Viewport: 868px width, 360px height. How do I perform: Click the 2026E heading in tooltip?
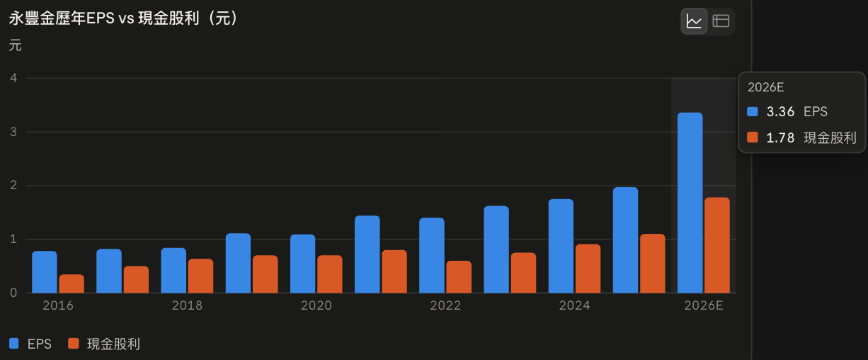766,87
